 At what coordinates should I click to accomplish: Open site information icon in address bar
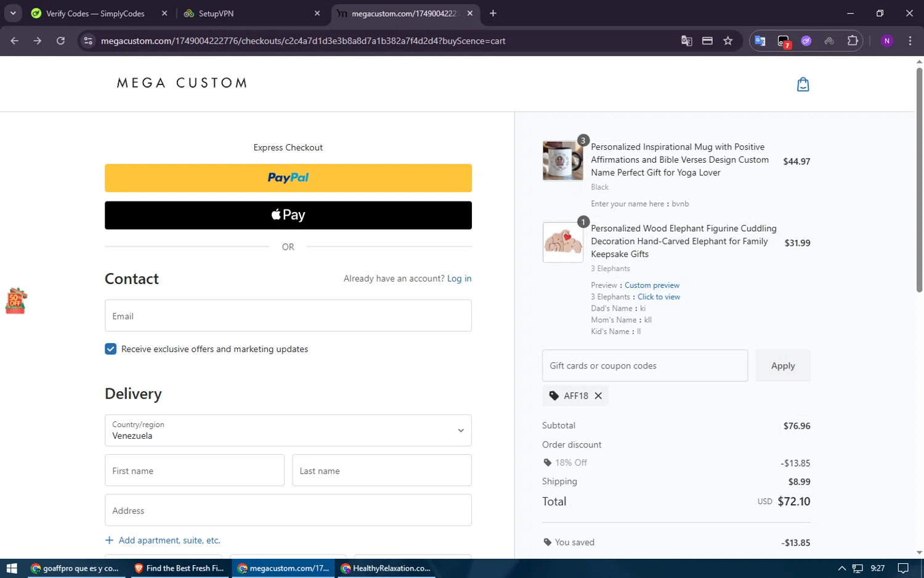click(88, 41)
